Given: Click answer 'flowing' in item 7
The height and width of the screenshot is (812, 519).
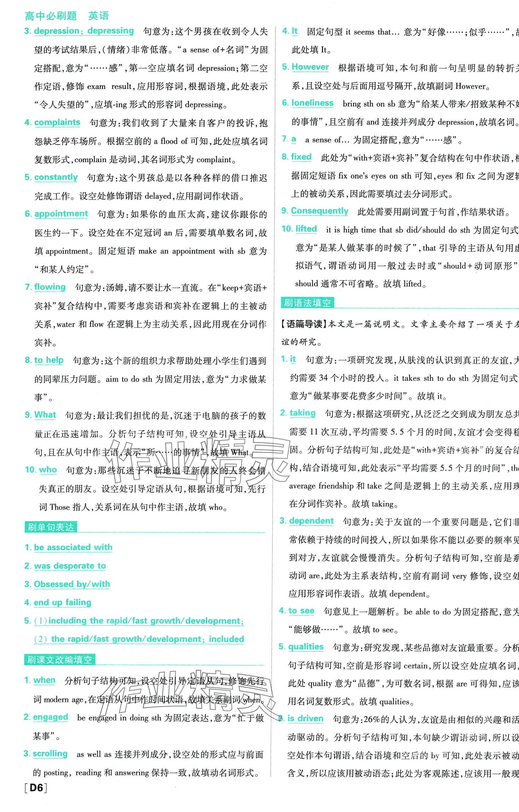Looking at the screenshot, I should pyautogui.click(x=50, y=287).
